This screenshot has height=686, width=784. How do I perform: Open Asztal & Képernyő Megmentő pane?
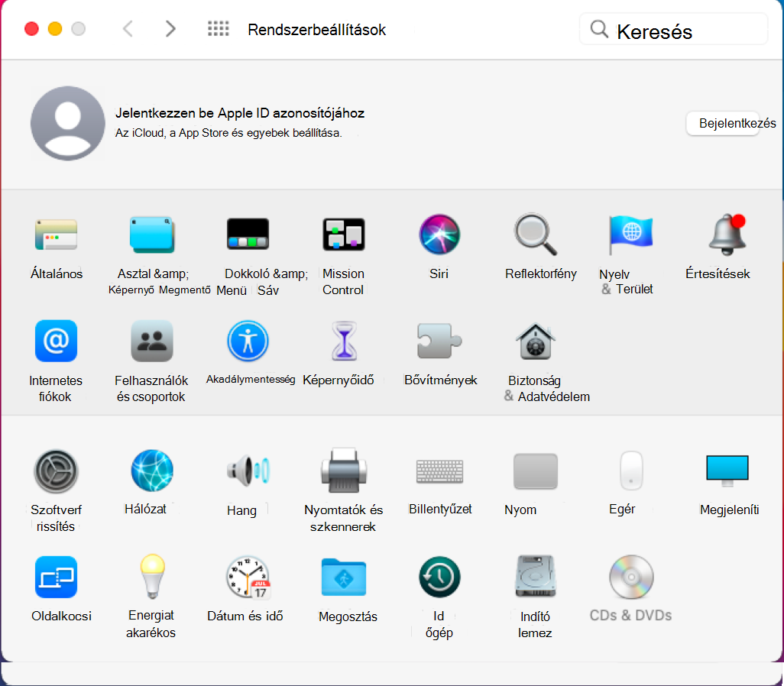tap(152, 235)
